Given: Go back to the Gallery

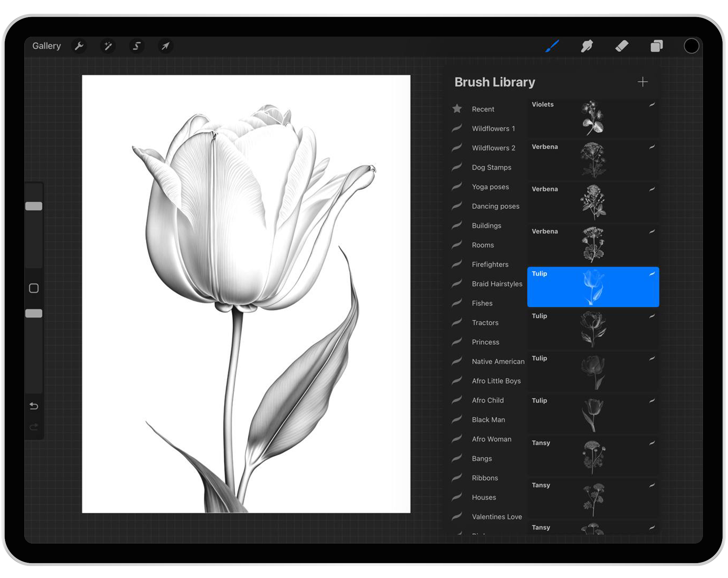Looking at the screenshot, I should [46, 46].
